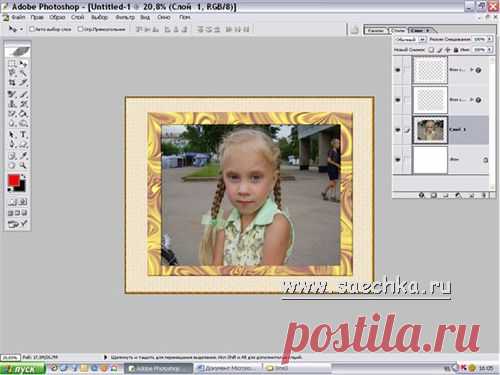The height and width of the screenshot is (375, 500).
Task: Click the Windows 'пуск' Start button
Action: click(23, 369)
